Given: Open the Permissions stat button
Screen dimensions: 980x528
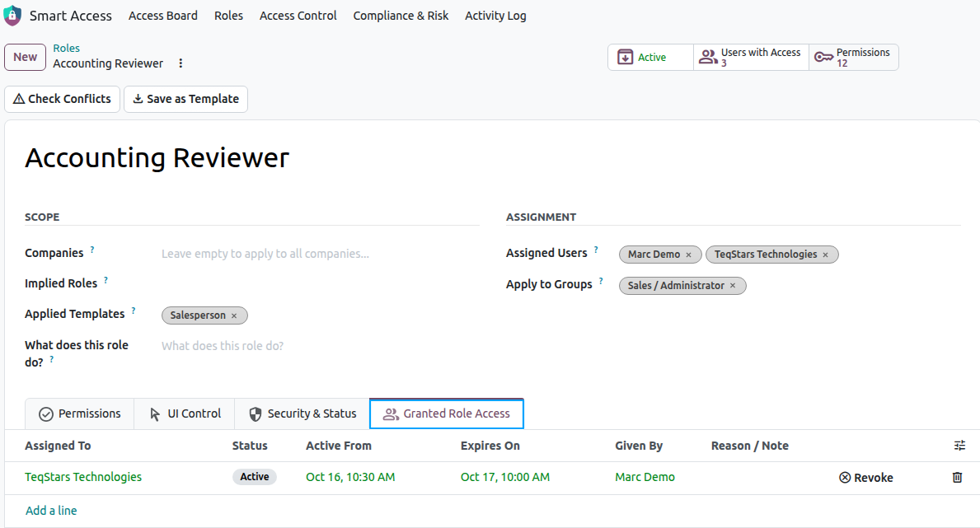Looking at the screenshot, I should [x=854, y=58].
